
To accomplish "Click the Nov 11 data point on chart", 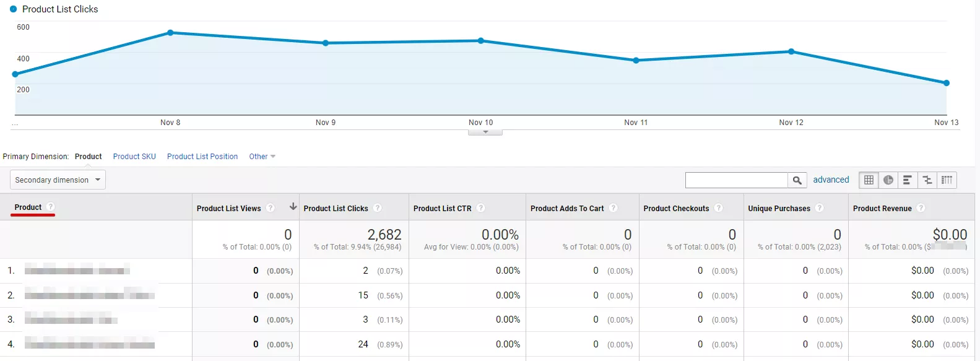I will (636, 61).
